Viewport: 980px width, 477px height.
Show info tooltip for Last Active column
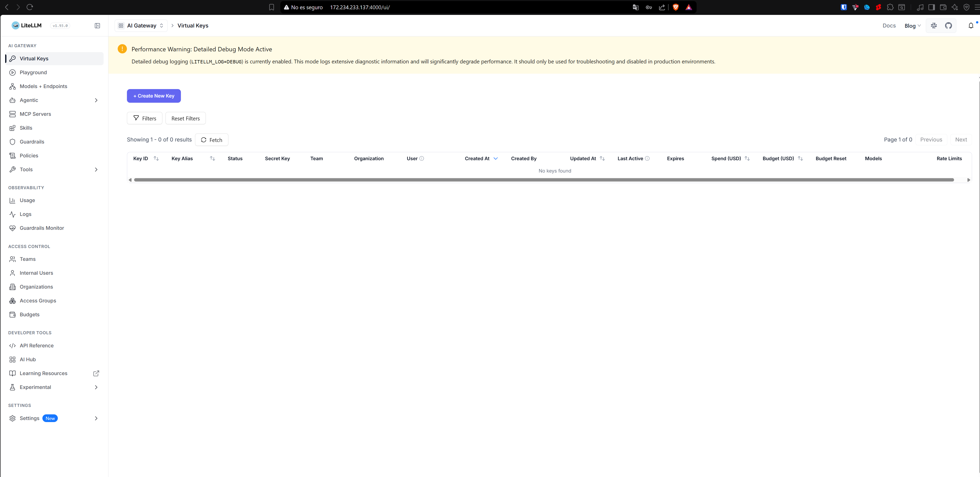coord(647,158)
